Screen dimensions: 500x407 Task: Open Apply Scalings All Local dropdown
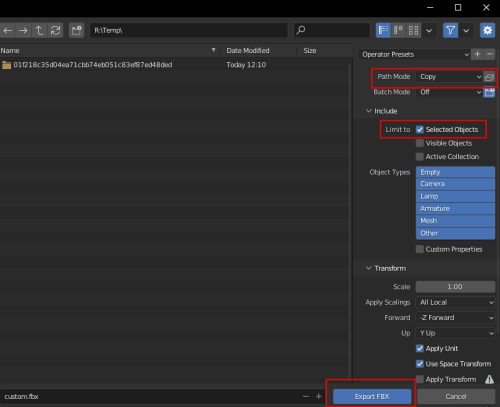455,302
